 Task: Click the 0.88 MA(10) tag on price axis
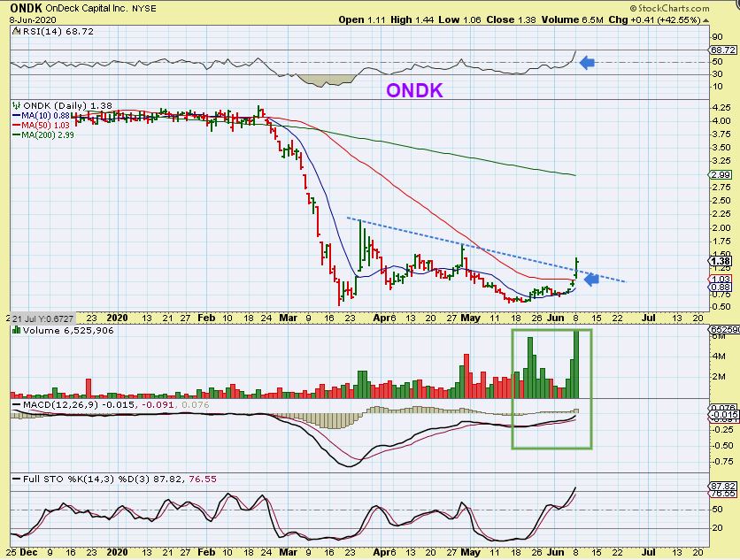pyautogui.click(x=721, y=287)
